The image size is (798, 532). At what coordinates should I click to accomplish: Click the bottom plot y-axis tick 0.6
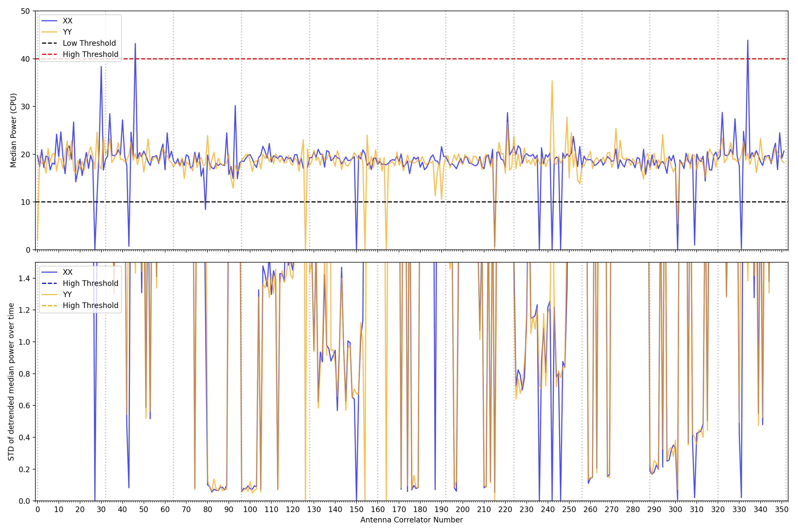pyautogui.click(x=24, y=406)
